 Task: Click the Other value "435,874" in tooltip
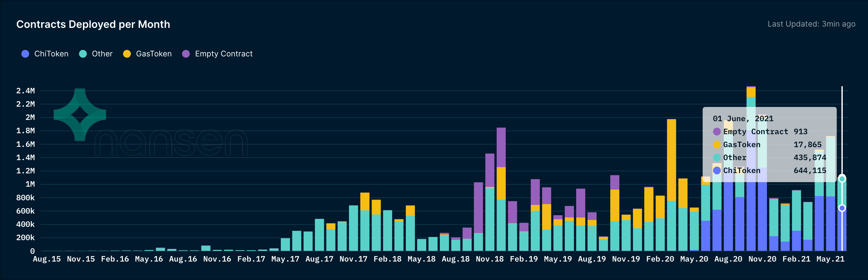pyautogui.click(x=810, y=157)
